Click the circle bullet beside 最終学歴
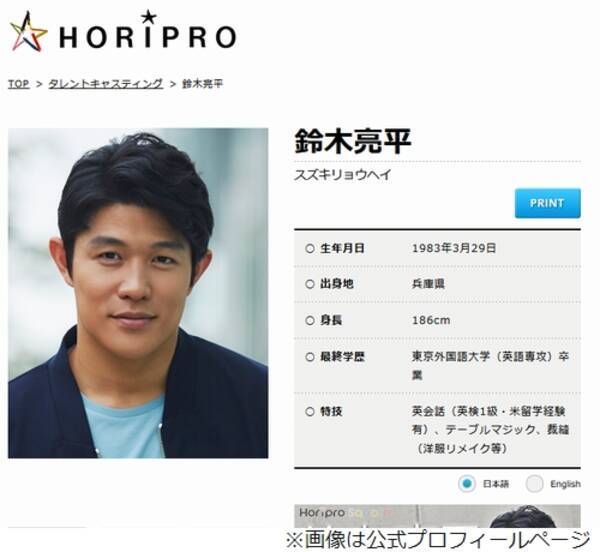Image resolution: width=600 pixels, height=552 pixels. (x=310, y=357)
